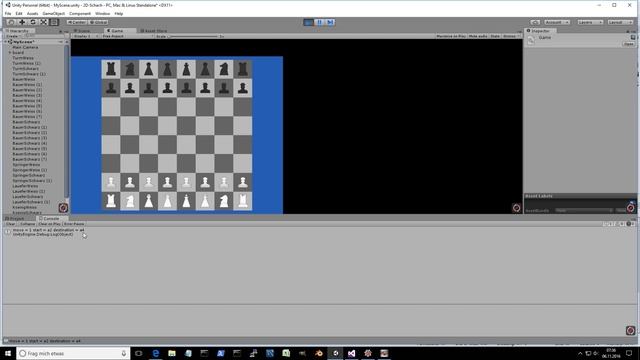This screenshot has height=360, width=640.
Task: Toggle Collapse in Console
Action: pos(27,224)
